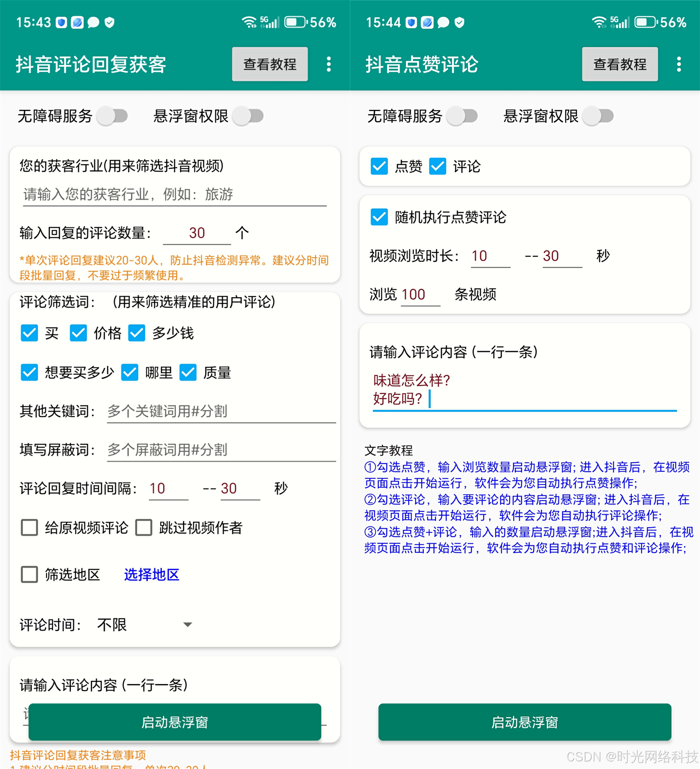
Task: Enable 给原视频评论 checkbox
Action: (x=29, y=528)
